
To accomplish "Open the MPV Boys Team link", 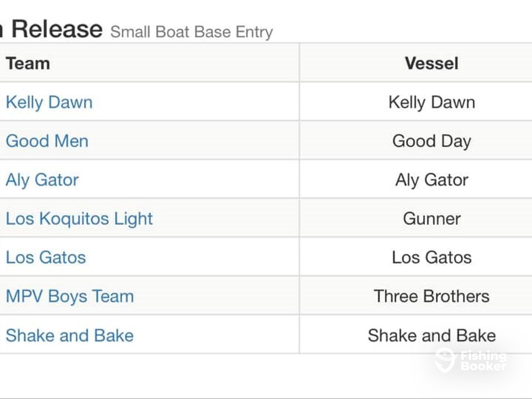I will (x=70, y=296).
